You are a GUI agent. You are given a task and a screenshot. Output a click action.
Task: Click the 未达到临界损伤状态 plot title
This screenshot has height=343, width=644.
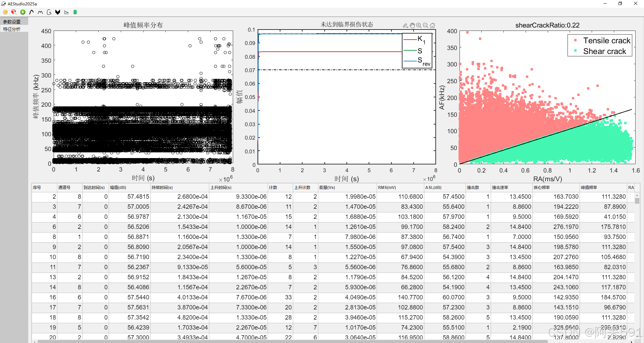pyautogui.click(x=347, y=24)
